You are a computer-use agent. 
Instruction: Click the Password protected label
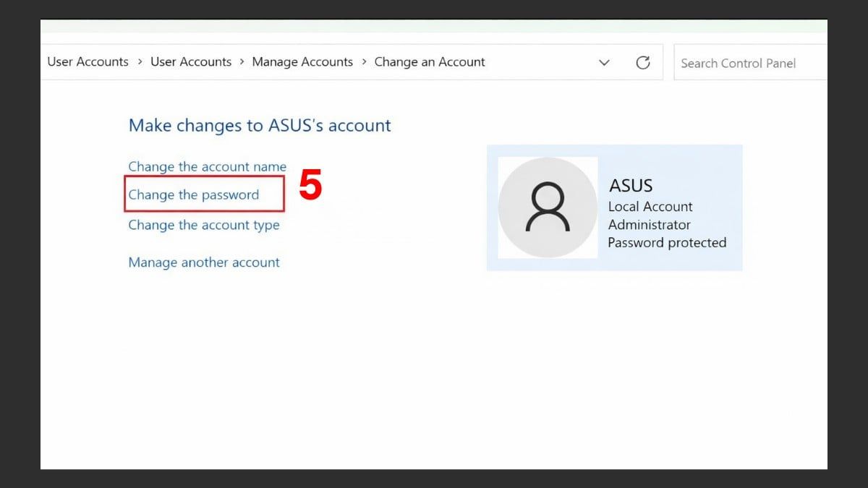[x=667, y=242]
